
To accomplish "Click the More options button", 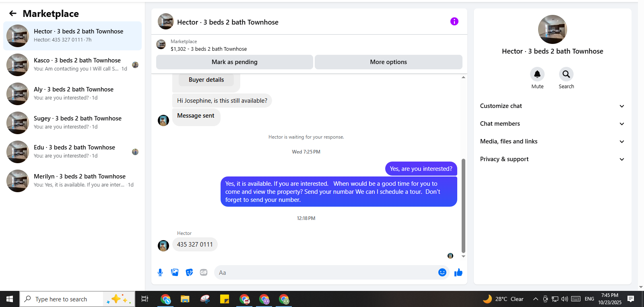I will pyautogui.click(x=388, y=62).
